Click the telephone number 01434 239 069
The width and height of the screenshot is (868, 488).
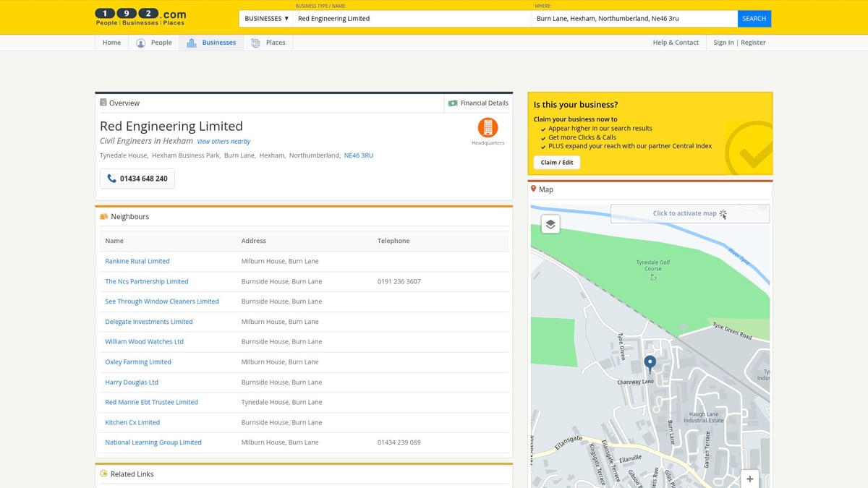tap(399, 442)
